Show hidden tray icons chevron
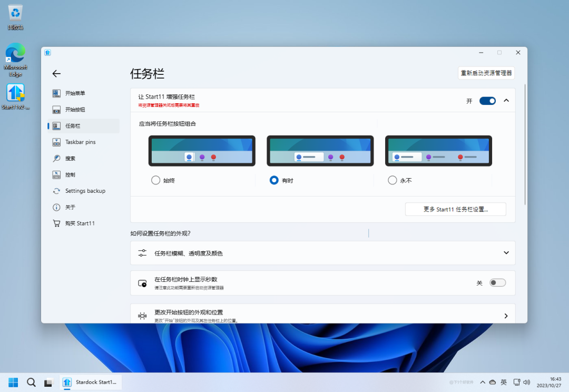569x392 pixels. (483, 382)
